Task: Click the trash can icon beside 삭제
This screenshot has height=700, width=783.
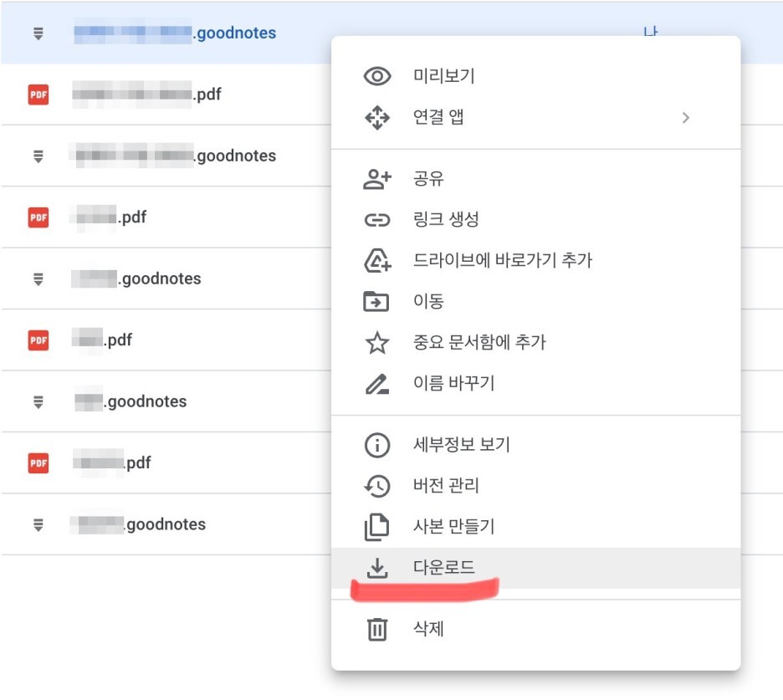Action: point(377,629)
